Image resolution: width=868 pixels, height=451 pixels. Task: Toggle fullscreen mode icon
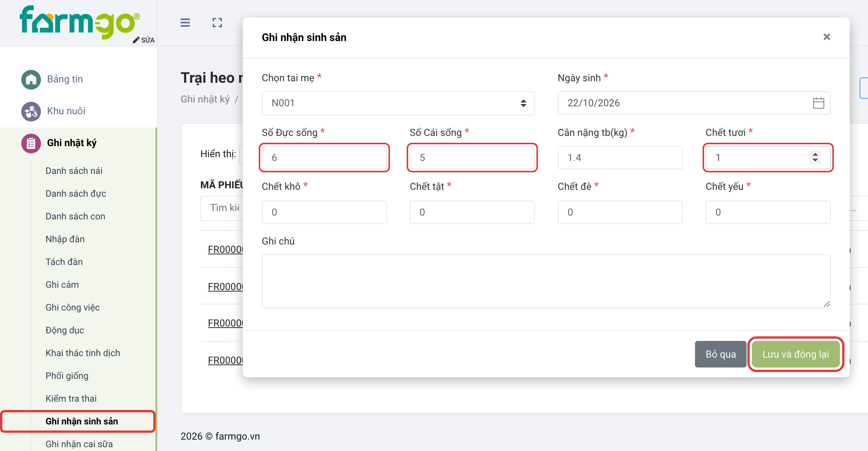pyautogui.click(x=217, y=23)
